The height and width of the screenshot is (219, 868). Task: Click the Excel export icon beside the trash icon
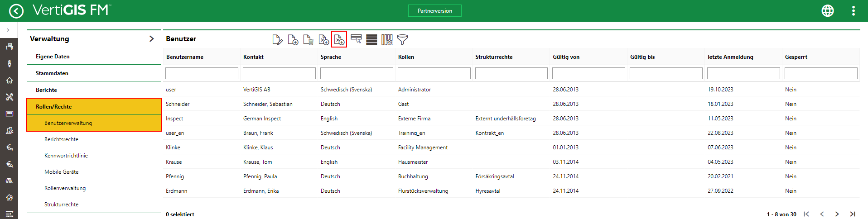pos(324,40)
